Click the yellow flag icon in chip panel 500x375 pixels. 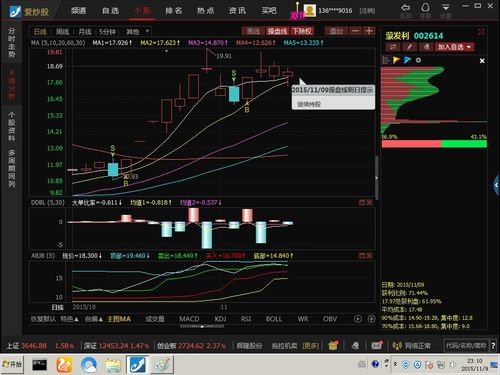coord(397,60)
